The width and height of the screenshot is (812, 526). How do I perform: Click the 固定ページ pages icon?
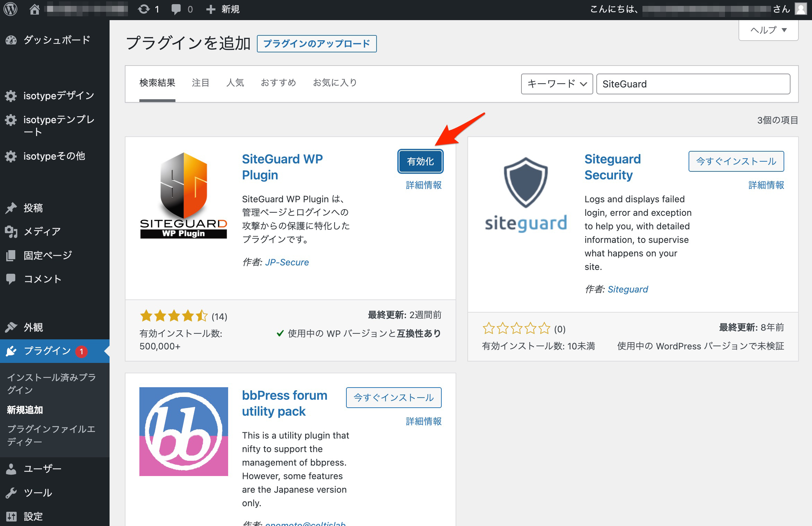(11, 256)
